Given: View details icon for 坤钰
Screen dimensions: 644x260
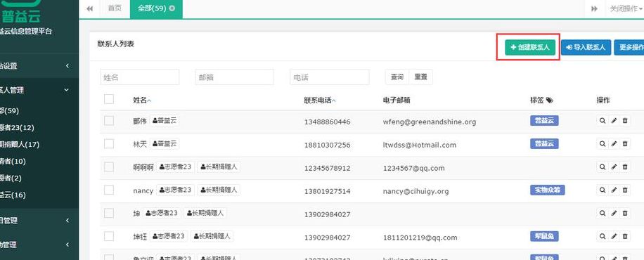Looking at the screenshot, I should point(603,236).
